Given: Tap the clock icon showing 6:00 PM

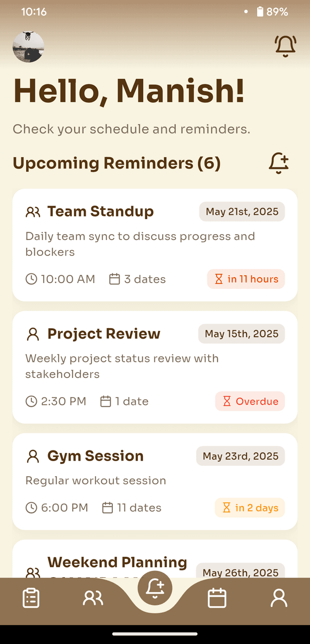Looking at the screenshot, I should tap(31, 508).
